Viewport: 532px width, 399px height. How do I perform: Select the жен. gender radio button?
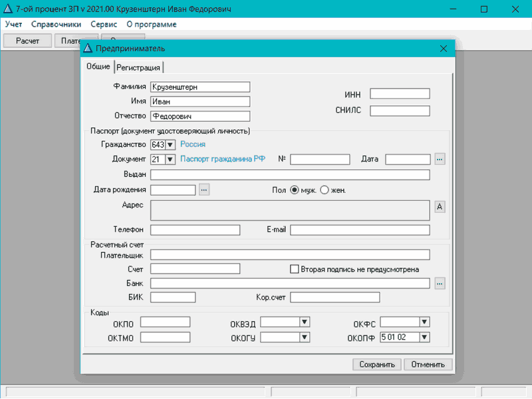point(325,190)
